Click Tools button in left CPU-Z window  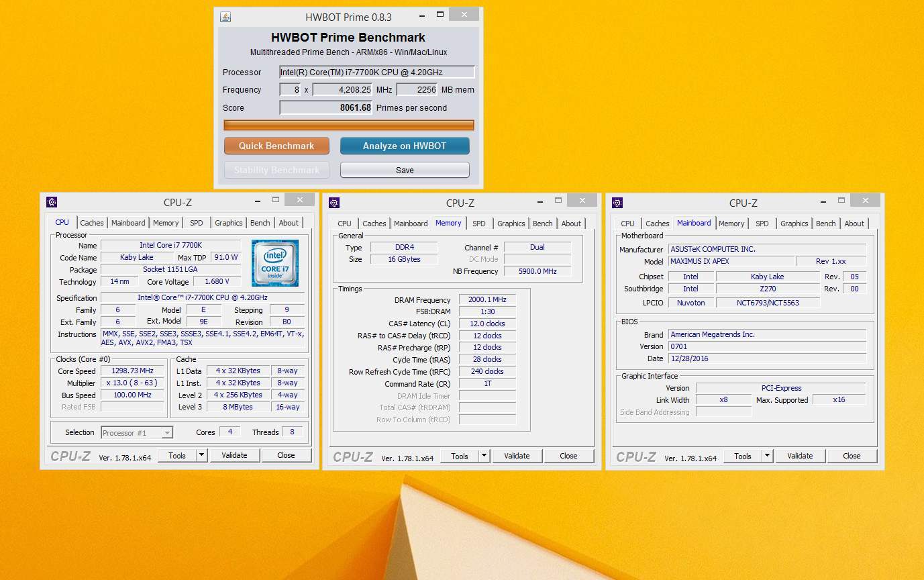pos(177,455)
